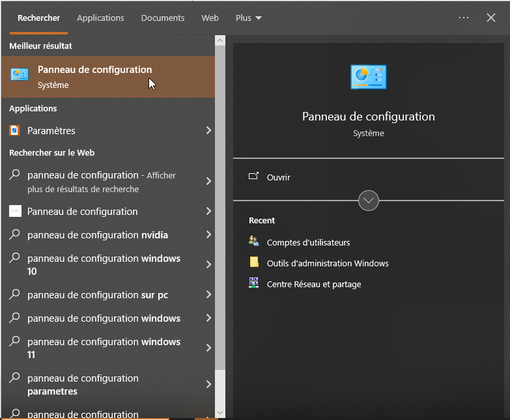The width and height of the screenshot is (510, 420).
Task: Click the results list scroll-up arrow
Action: (x=220, y=40)
